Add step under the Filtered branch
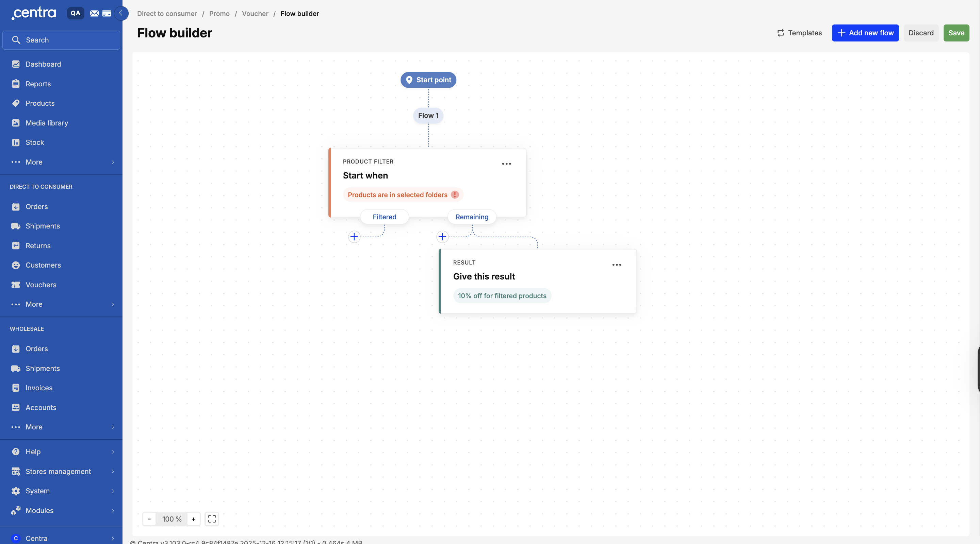This screenshot has width=980, height=544. 354,237
